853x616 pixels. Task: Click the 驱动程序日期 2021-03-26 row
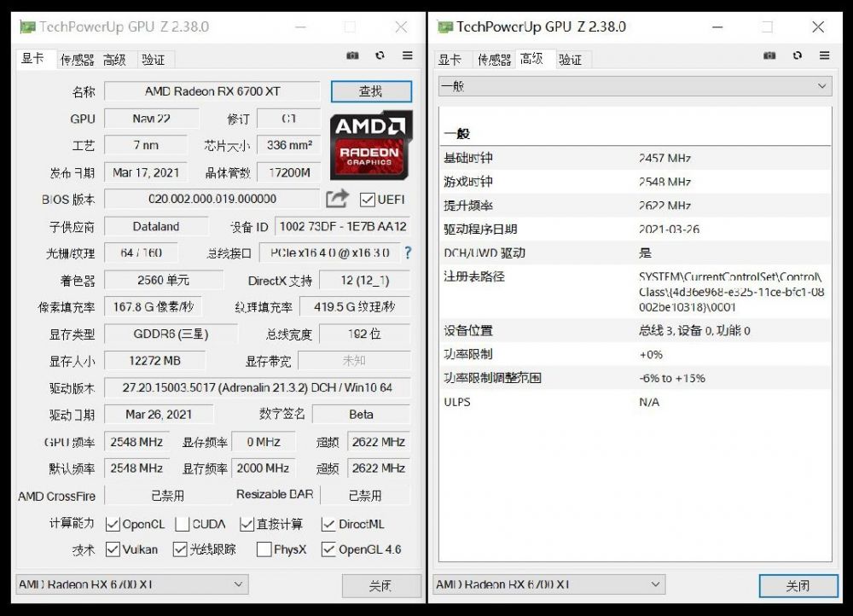click(635, 230)
